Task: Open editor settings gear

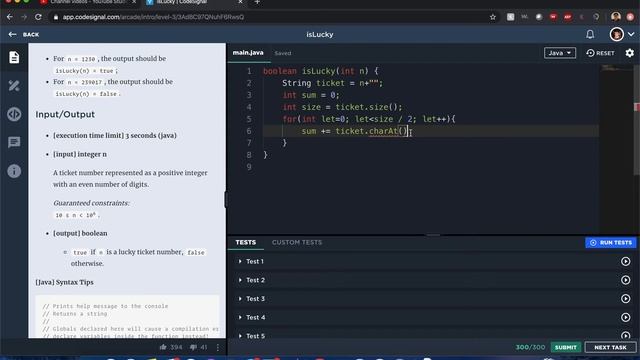Action: point(629,53)
